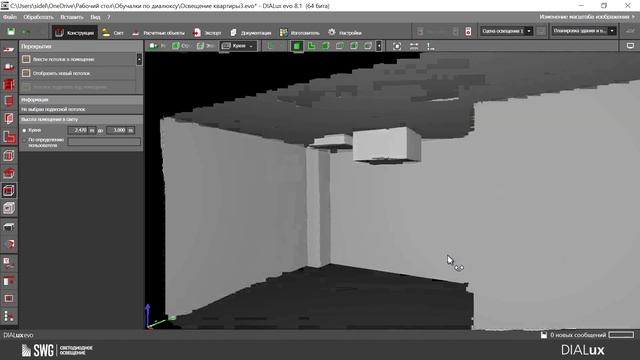Select the light room elements cube tool
The width and height of the screenshot is (640, 360).
point(9,208)
